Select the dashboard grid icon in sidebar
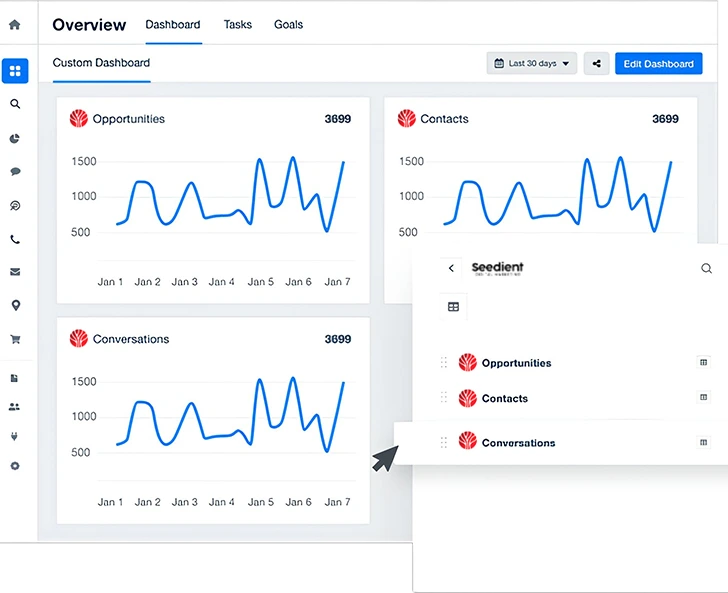728x593 pixels. [15, 71]
